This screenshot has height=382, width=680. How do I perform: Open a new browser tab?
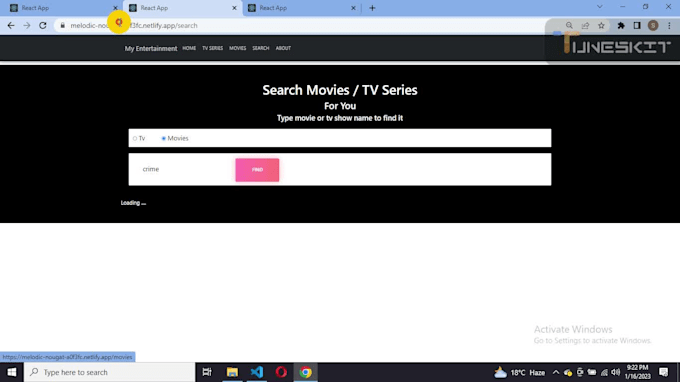point(372,8)
